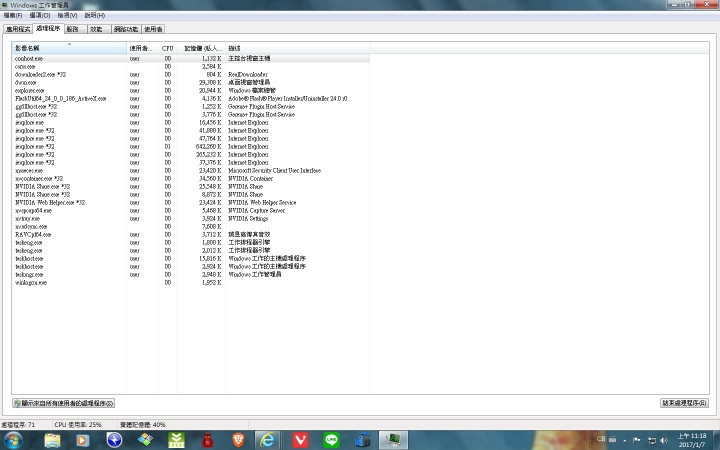Open the green download arrow taskbar icon

coord(177,440)
